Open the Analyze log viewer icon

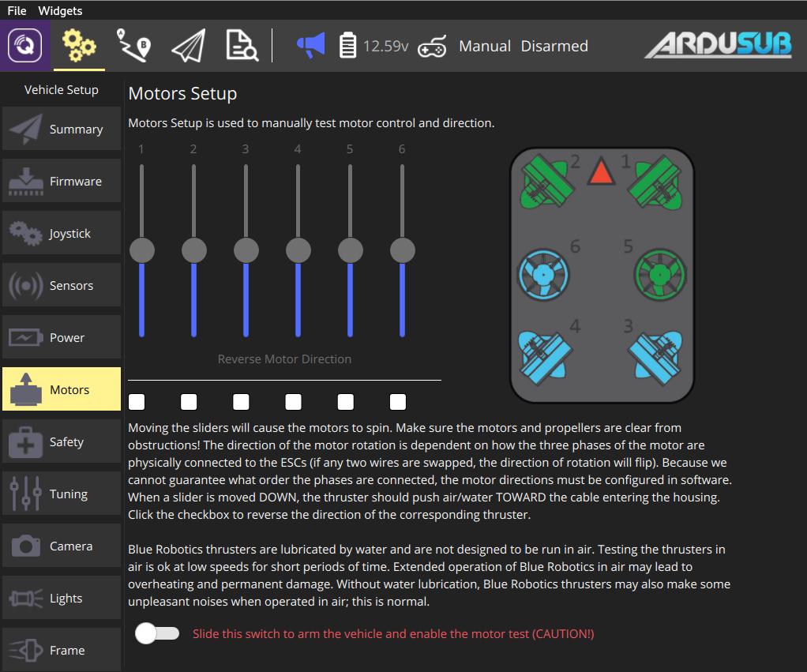tap(241, 46)
